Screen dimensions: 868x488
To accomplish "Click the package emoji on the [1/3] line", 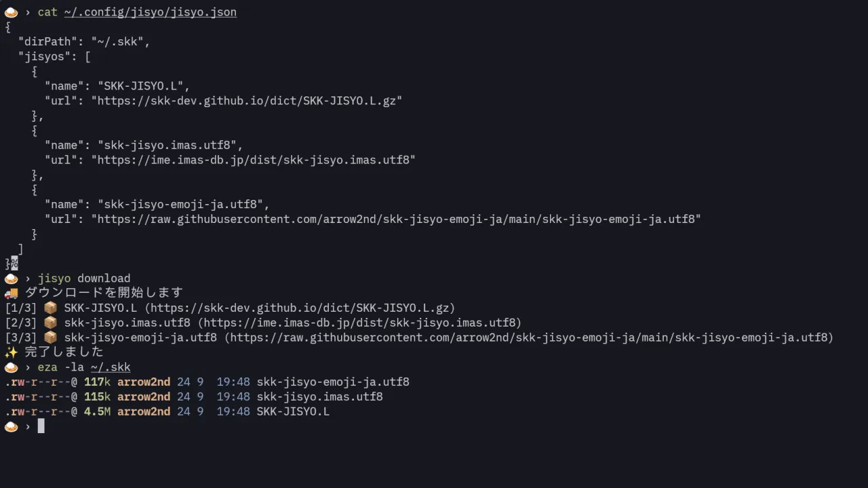I will click(x=50, y=308).
